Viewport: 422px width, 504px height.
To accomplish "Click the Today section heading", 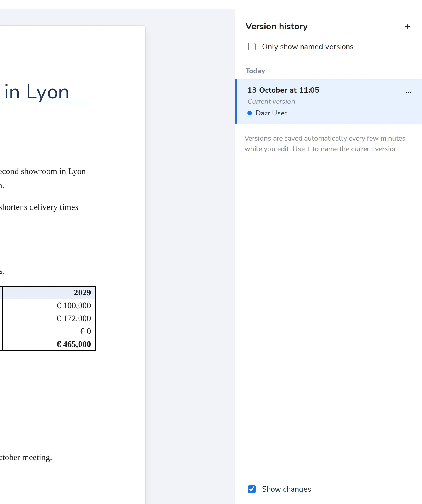I will [255, 71].
